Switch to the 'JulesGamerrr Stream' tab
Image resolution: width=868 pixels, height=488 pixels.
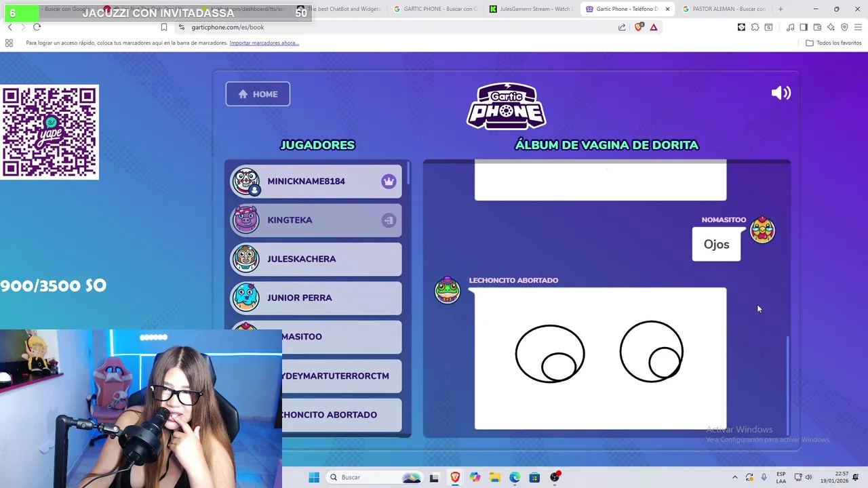pyautogui.click(x=530, y=9)
